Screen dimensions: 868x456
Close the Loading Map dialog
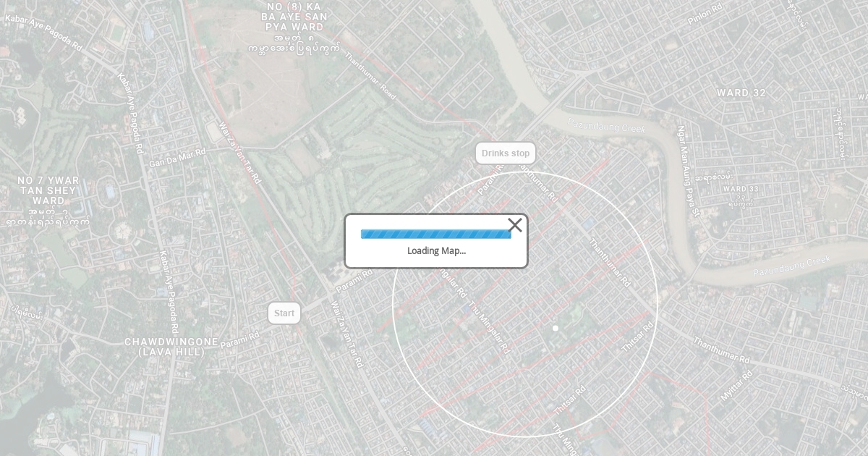coord(515,225)
